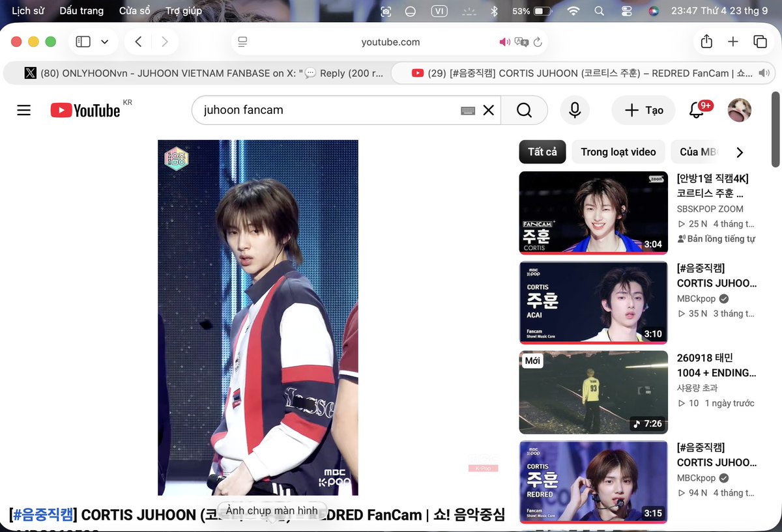Screen dimensions: 782x532
Task: Submit search with magnifier button
Action: (x=525, y=110)
